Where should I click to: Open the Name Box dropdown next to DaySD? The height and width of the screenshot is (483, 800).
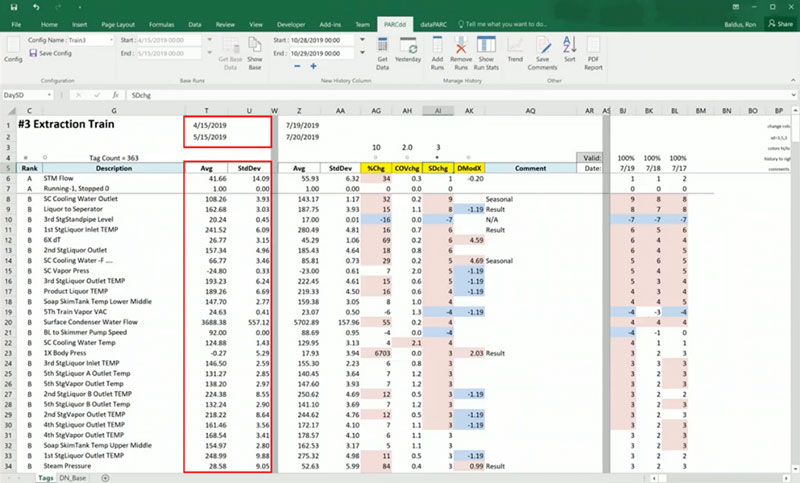click(49, 95)
